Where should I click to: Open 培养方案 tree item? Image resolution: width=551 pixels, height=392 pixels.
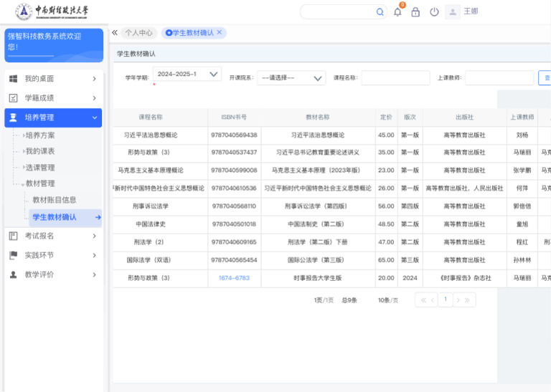pyautogui.click(x=40, y=135)
